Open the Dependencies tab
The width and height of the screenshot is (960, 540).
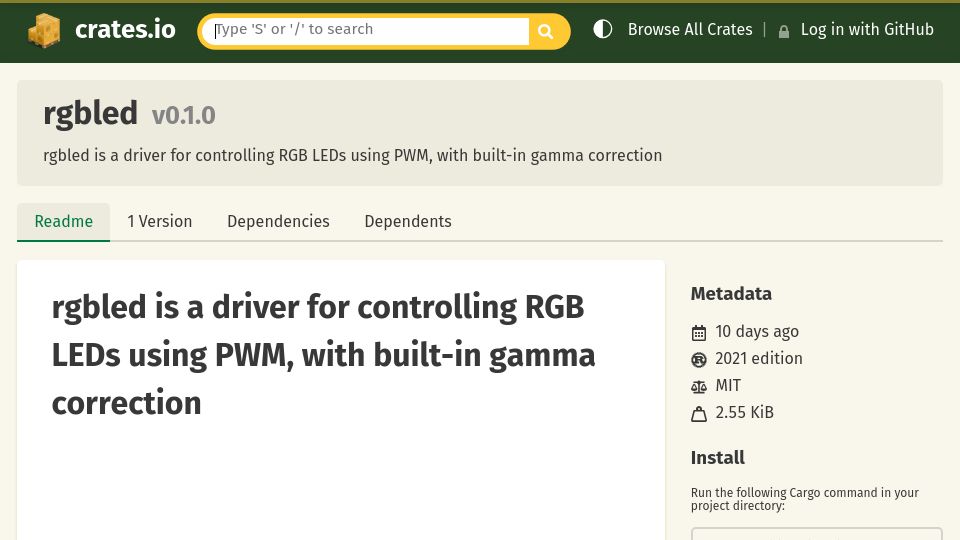pyautogui.click(x=278, y=222)
